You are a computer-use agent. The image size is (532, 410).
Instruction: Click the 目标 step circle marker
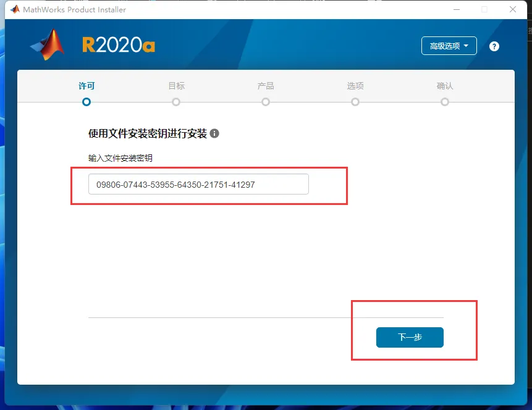[x=176, y=102]
